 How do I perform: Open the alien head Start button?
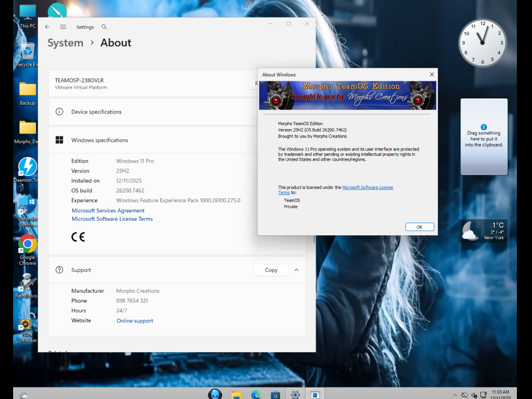coord(215,394)
